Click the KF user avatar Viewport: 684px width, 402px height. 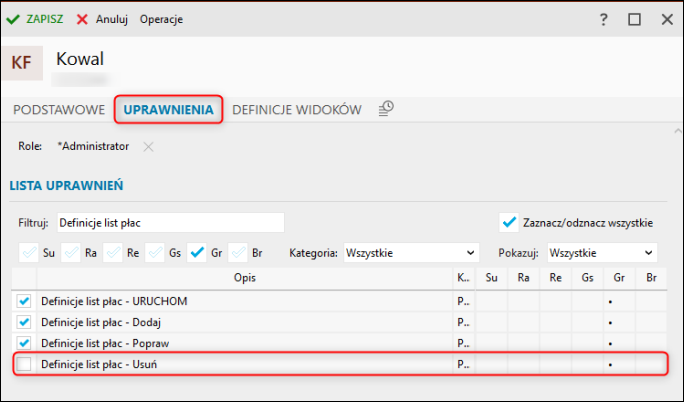[x=22, y=63]
